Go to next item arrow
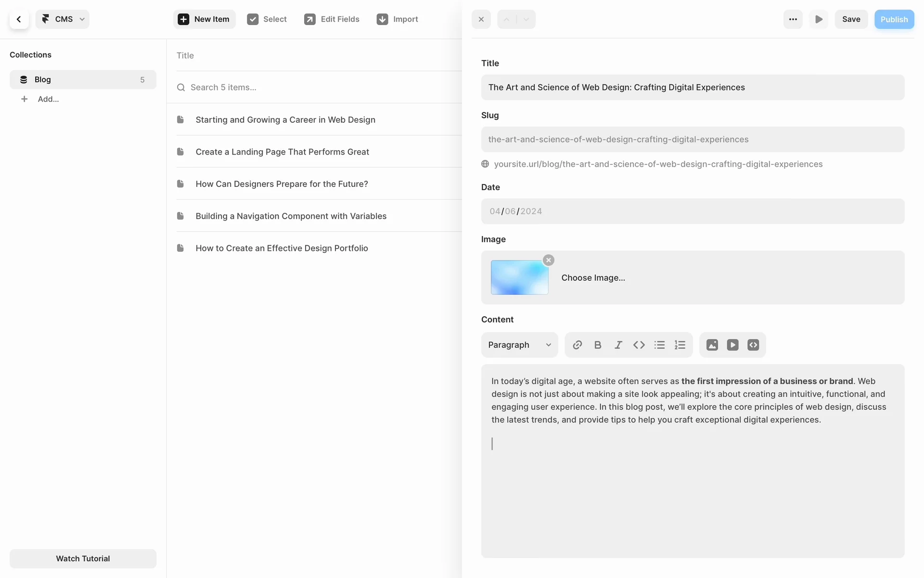Screen dimensions: 924x578 tap(526, 19)
